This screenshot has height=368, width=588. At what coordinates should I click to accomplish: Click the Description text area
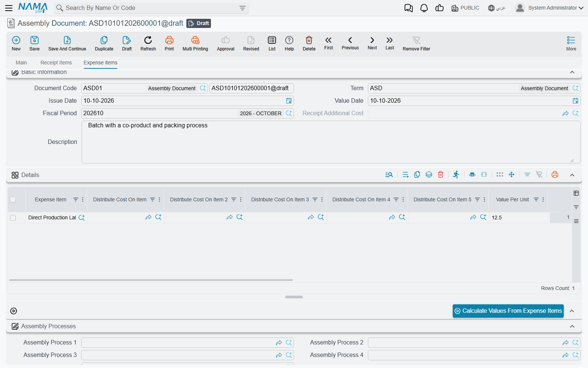(x=331, y=142)
